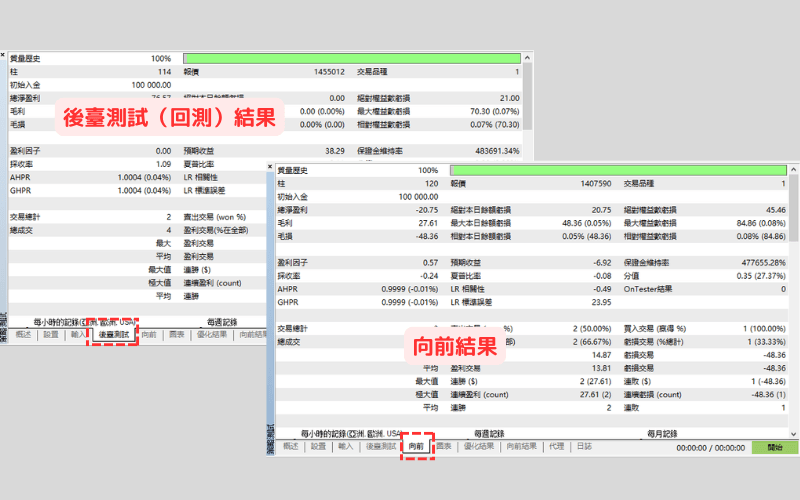800x500 pixels.
Task: Click the scroll-down arrow in the forward-results panel
Action: (793, 434)
